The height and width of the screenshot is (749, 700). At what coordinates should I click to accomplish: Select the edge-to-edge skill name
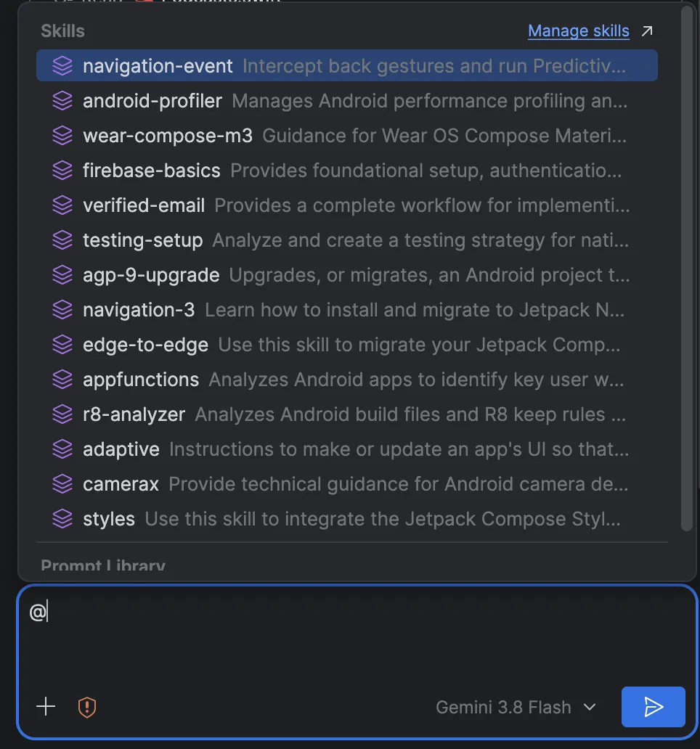(x=146, y=345)
